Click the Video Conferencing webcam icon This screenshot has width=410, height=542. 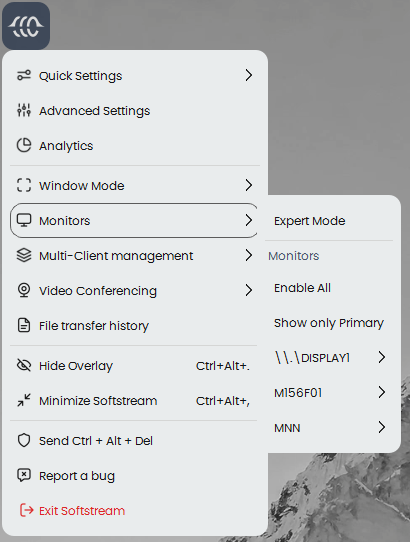coord(24,290)
